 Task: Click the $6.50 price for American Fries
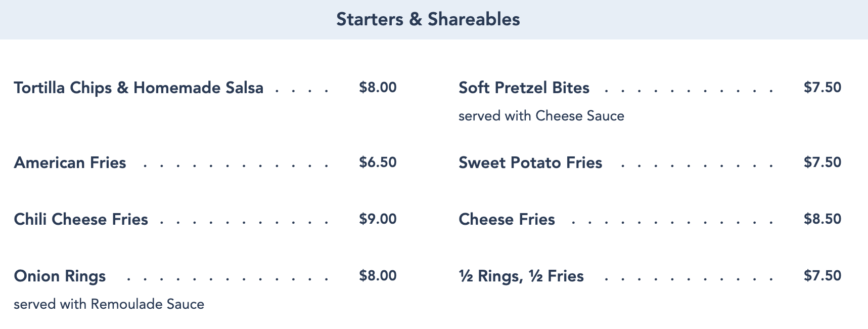(378, 162)
